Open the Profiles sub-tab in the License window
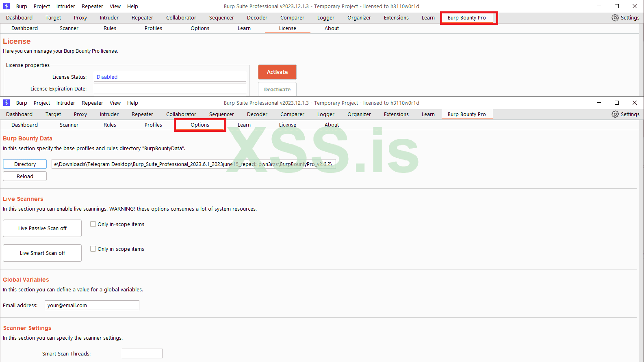Image resolution: width=644 pixels, height=362 pixels. [x=153, y=28]
